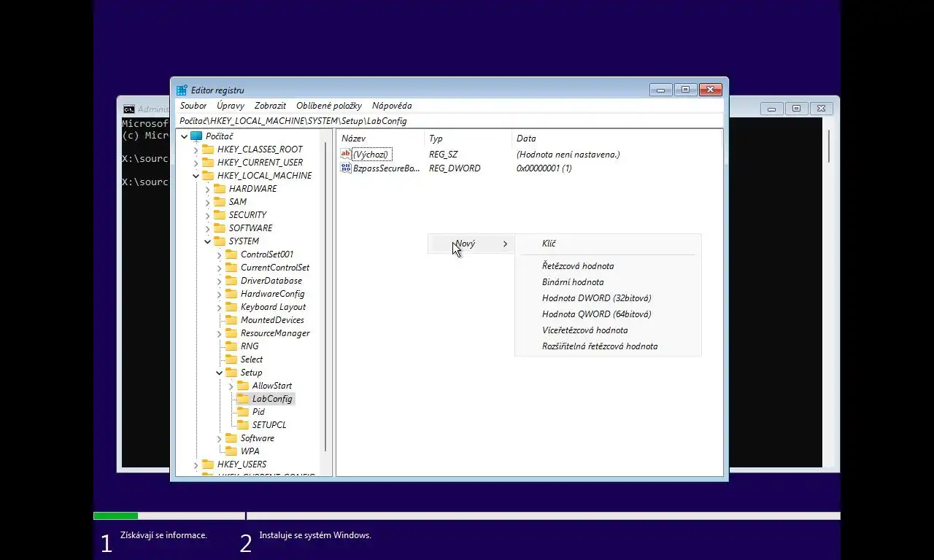Click the registry path address bar

pos(449,121)
